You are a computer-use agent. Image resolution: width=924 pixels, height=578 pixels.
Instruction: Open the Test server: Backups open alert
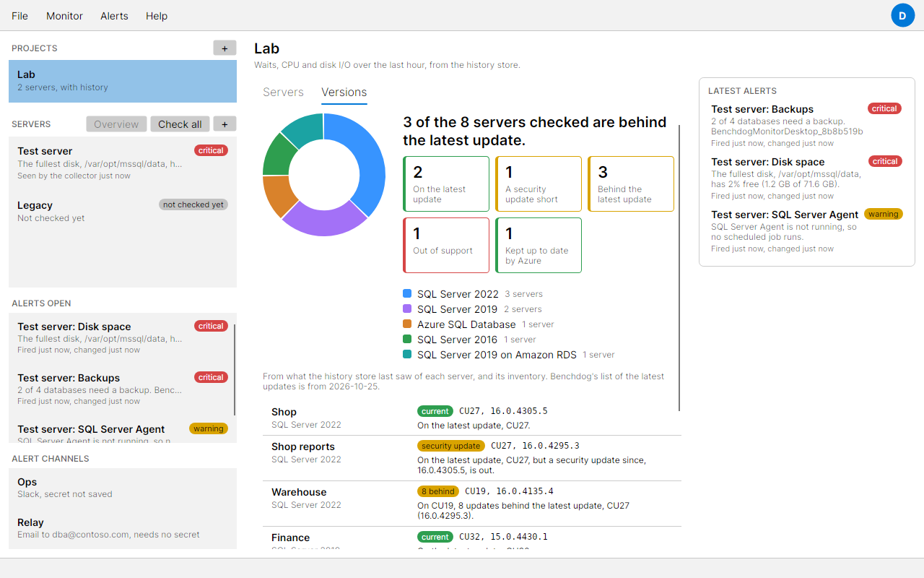pyautogui.click(x=121, y=389)
